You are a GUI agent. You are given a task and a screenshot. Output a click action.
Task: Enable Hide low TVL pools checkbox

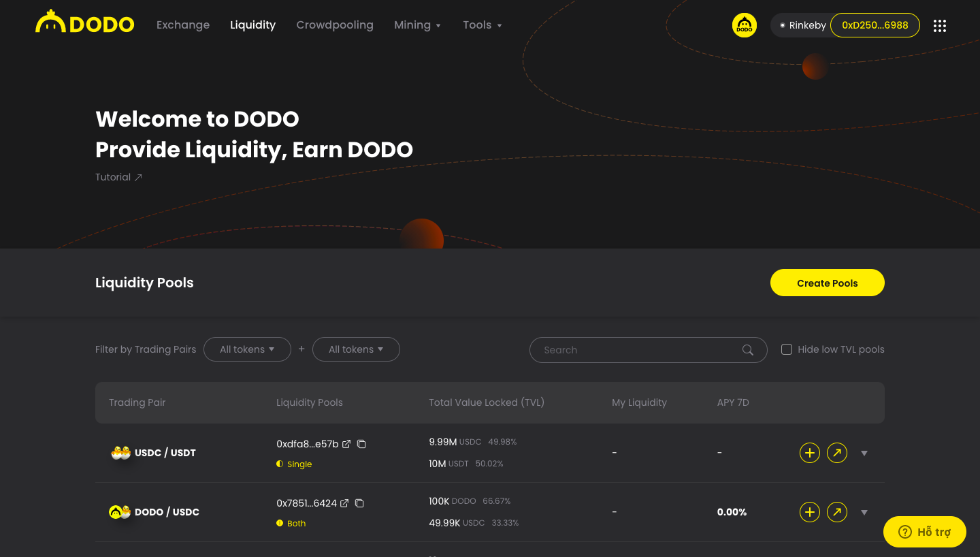(x=787, y=349)
